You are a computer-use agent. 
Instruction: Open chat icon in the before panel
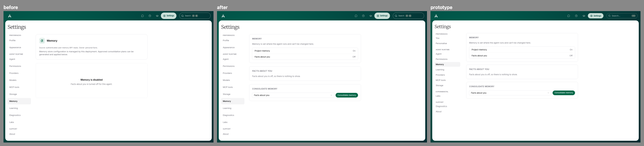click(142, 16)
